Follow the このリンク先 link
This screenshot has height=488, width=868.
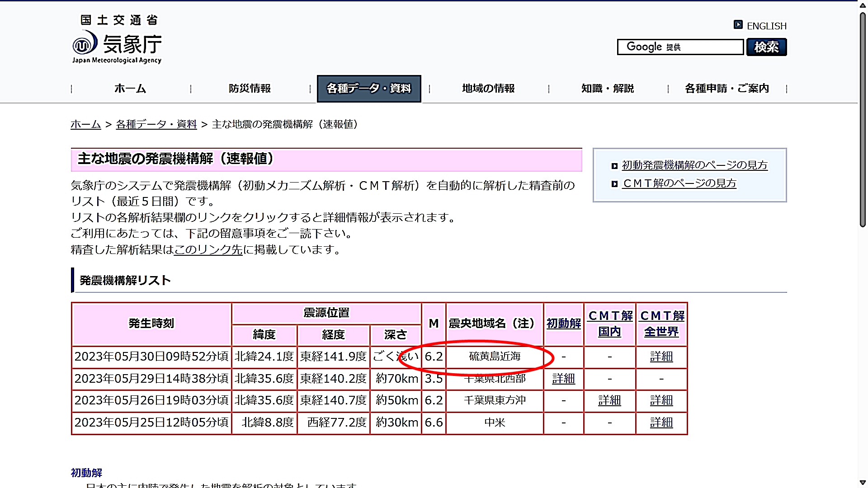(208, 250)
